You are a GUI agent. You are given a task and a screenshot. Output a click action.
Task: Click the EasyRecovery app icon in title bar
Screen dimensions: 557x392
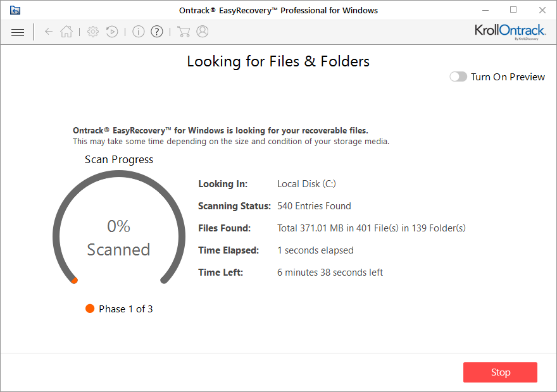tap(15, 10)
